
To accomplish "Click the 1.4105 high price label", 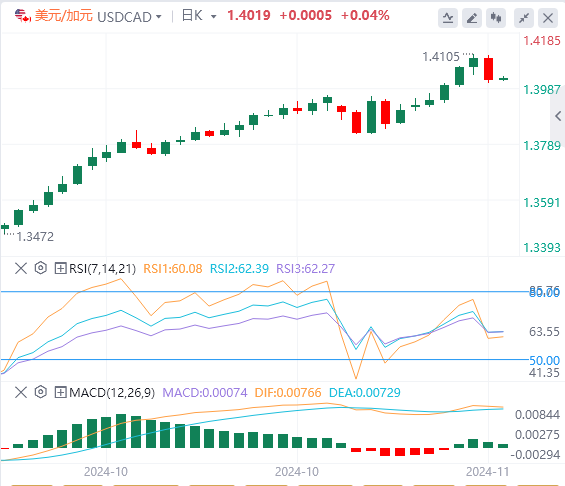I will point(441,57).
